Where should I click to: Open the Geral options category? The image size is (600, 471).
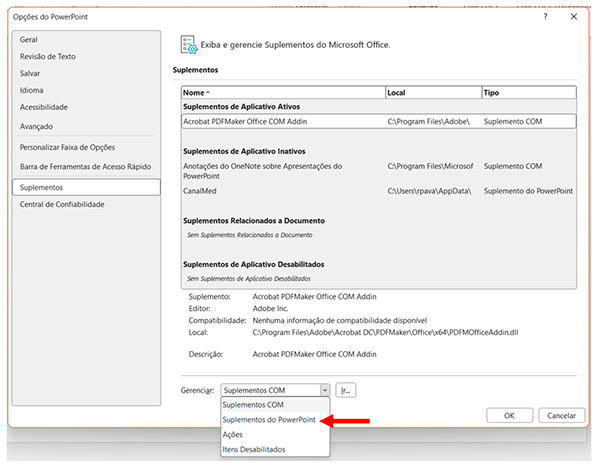[29, 40]
